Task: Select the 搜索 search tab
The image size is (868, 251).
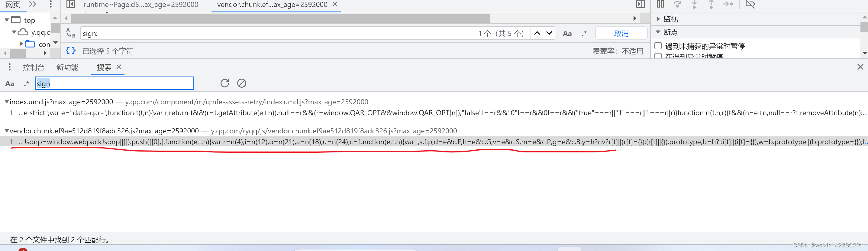Action: (x=104, y=67)
